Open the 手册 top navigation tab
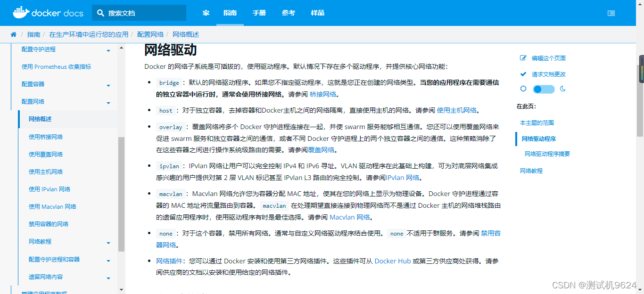Image resolution: width=644 pixels, height=294 pixels. point(259,13)
